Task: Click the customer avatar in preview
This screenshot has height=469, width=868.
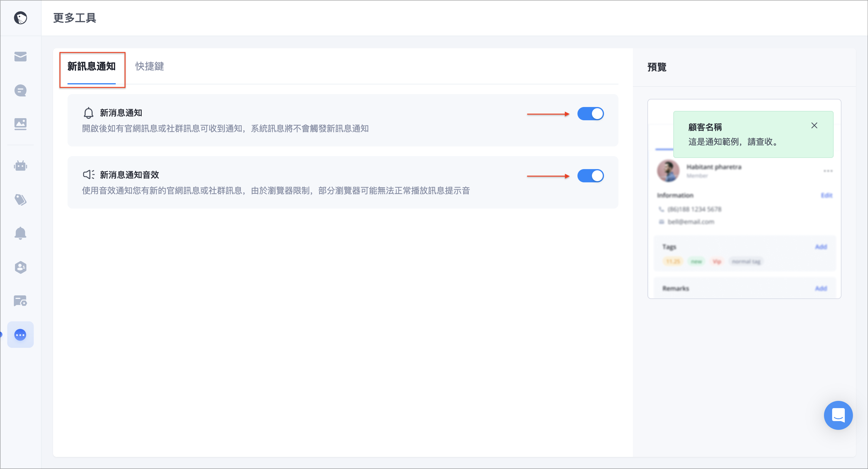Action: point(668,171)
